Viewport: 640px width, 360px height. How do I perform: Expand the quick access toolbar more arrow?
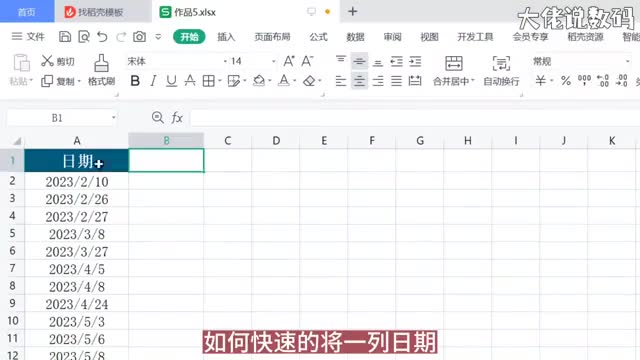pos(158,37)
